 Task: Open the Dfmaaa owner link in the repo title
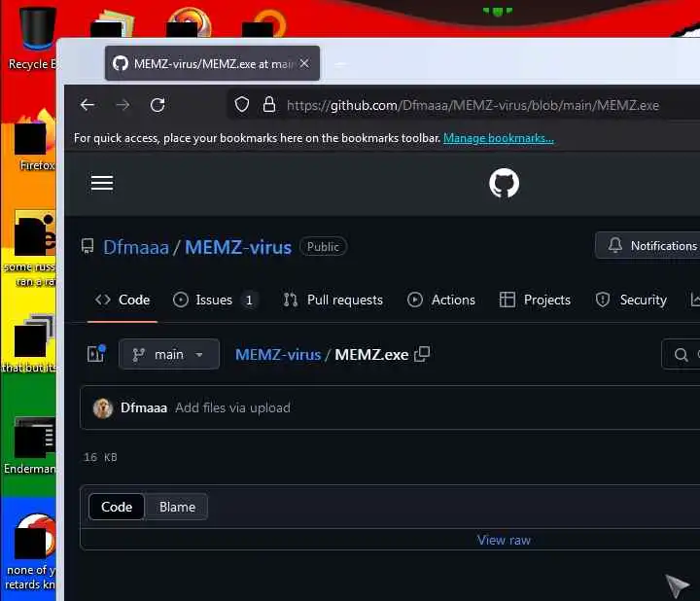136,247
